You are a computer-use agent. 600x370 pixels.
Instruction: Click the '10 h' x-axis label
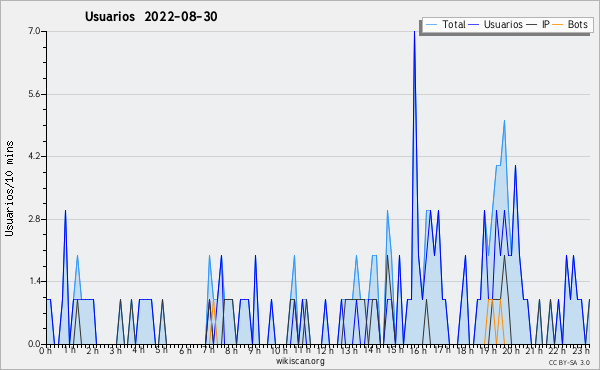tap(279, 350)
